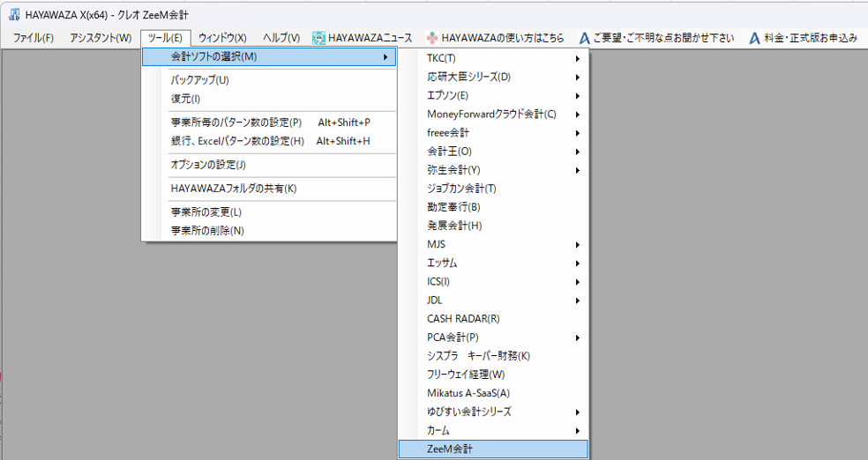Click the HAYAWAZA app icon in title bar
This screenshot has width=868, height=460.
14,15
